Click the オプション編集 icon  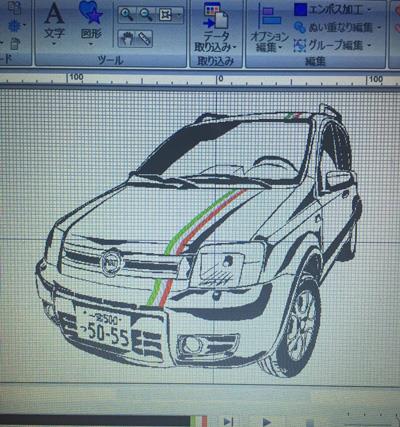(x=269, y=16)
